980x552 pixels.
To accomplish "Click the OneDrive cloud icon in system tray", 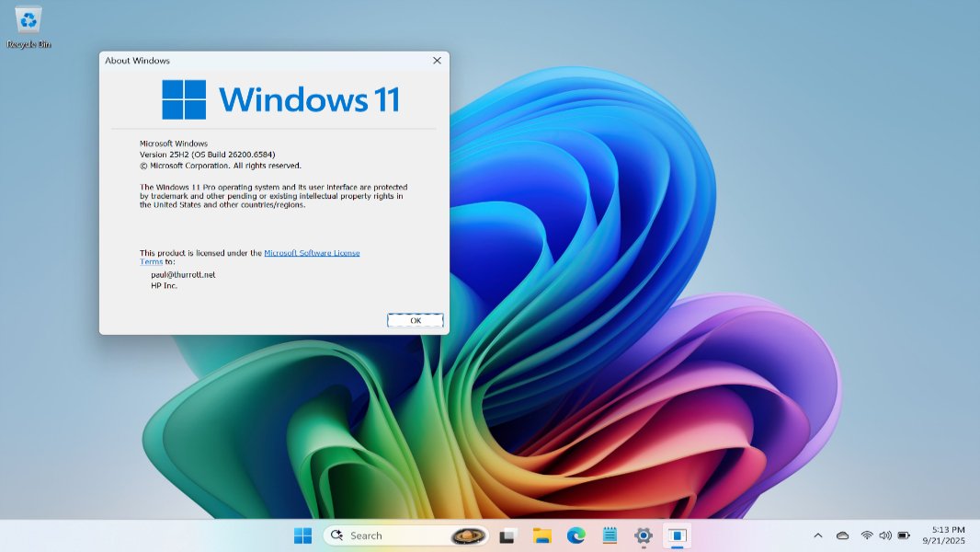I will point(841,535).
